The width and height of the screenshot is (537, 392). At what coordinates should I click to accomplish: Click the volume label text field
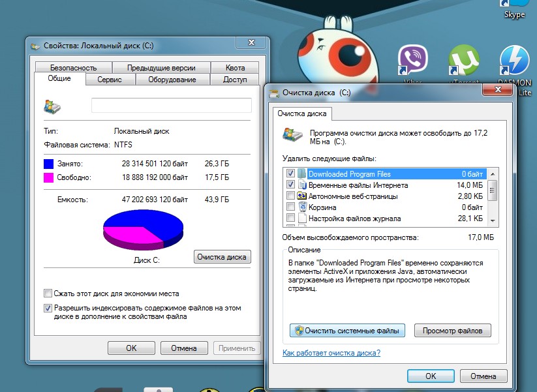[171, 106]
